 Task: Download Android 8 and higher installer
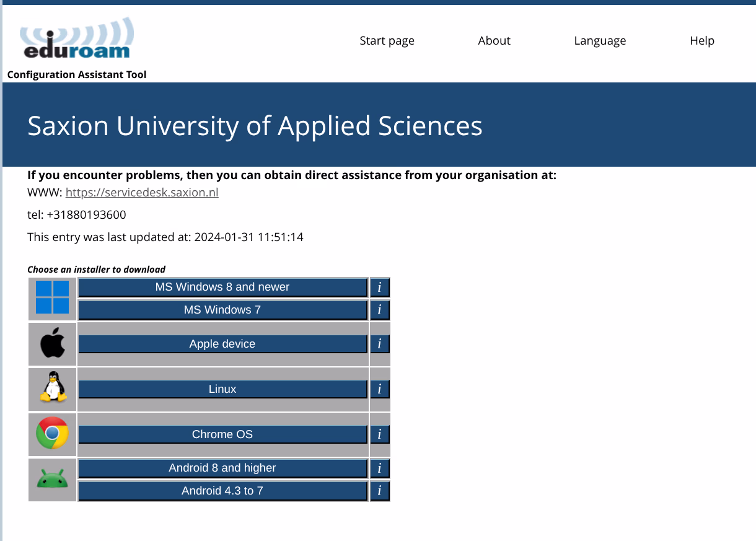(222, 468)
